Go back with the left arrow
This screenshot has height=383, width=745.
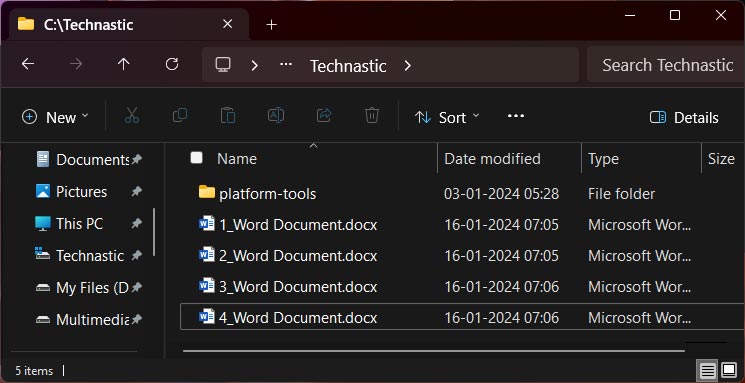pos(28,64)
